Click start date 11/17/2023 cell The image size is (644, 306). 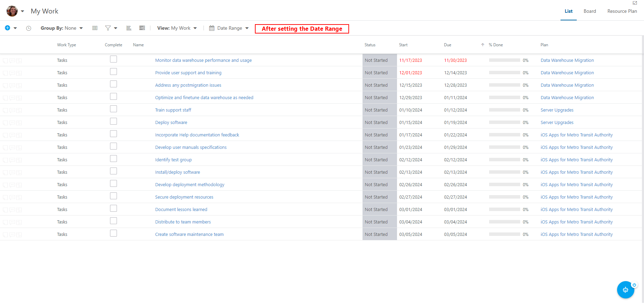tap(410, 60)
